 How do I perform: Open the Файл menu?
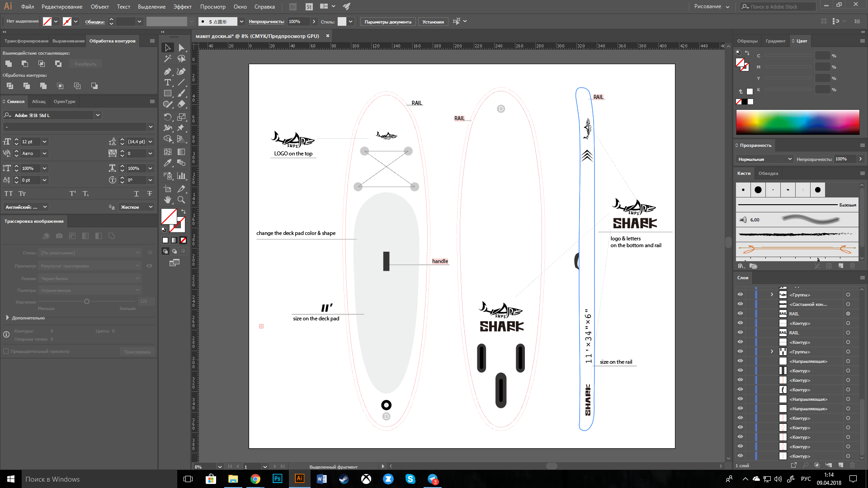coord(28,7)
